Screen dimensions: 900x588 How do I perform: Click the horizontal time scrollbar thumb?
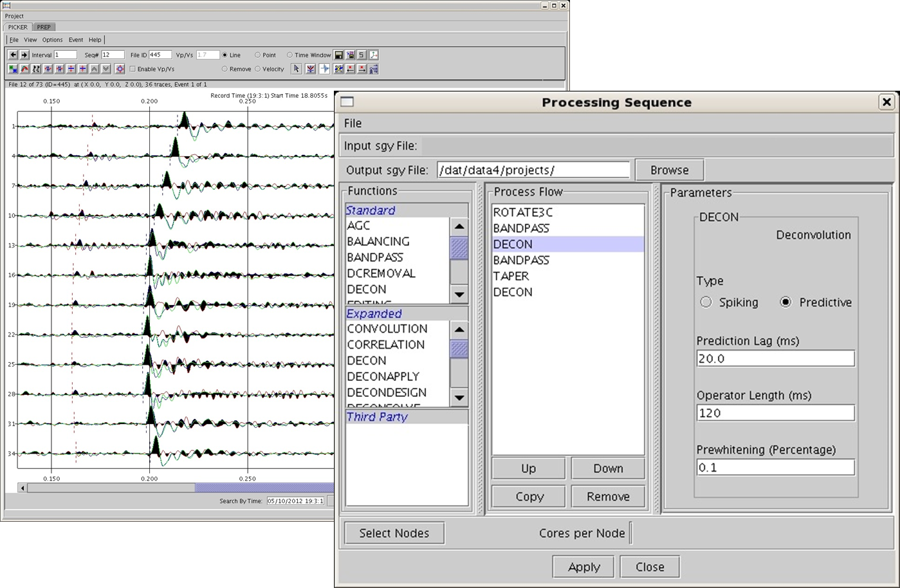pyautogui.click(x=264, y=488)
